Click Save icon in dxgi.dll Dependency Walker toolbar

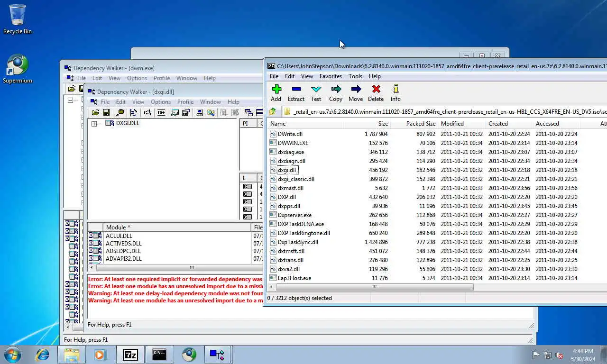(106, 112)
